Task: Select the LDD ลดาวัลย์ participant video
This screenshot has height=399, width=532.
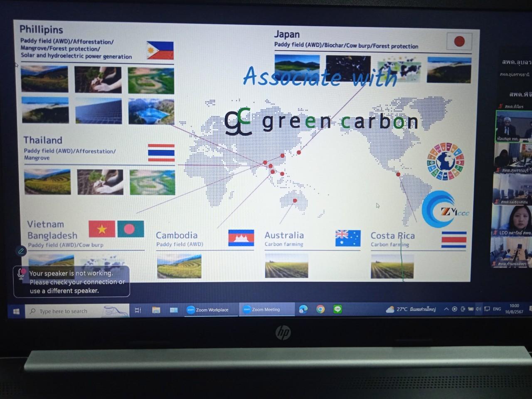Action: [x=512, y=221]
